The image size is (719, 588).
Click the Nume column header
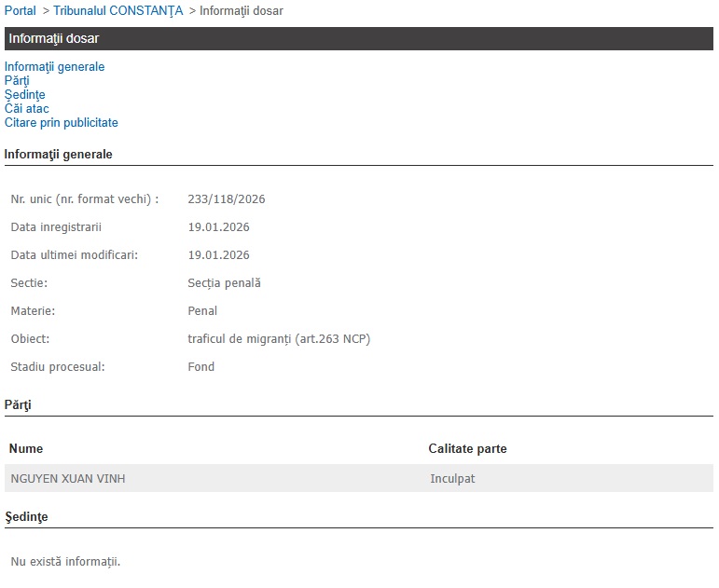point(26,449)
